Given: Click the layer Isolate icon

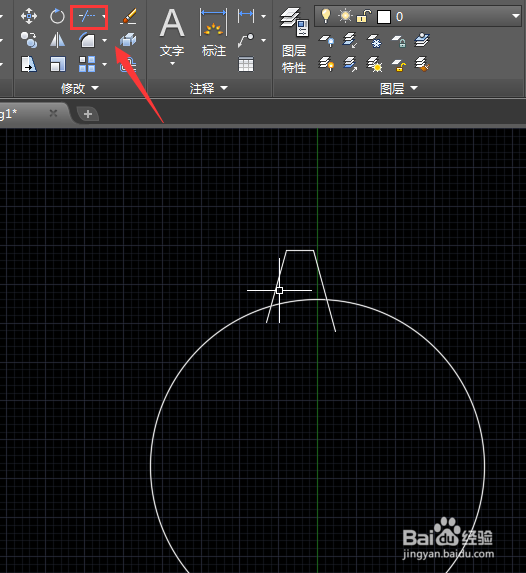Looking at the screenshot, I should pos(350,41).
